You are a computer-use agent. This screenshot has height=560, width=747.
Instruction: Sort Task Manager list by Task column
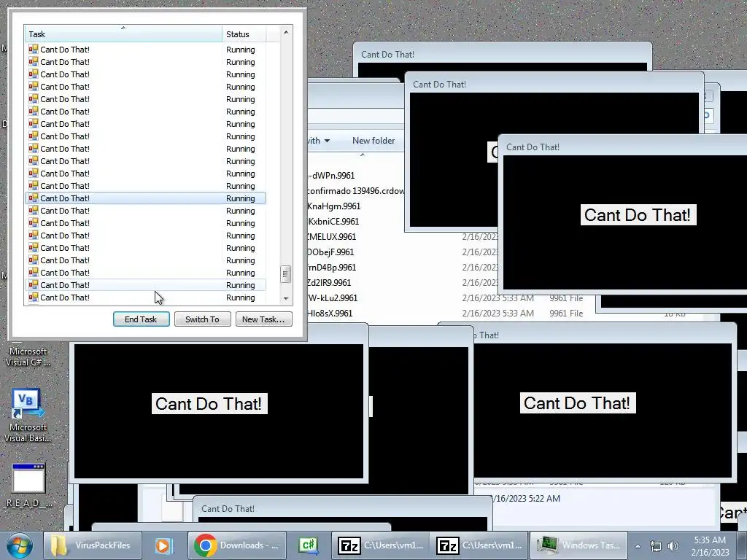point(123,34)
